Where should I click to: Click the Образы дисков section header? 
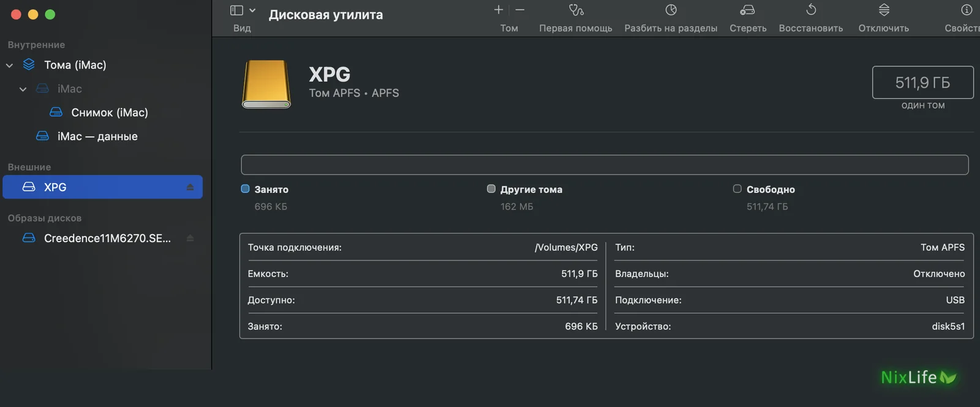pos(45,218)
